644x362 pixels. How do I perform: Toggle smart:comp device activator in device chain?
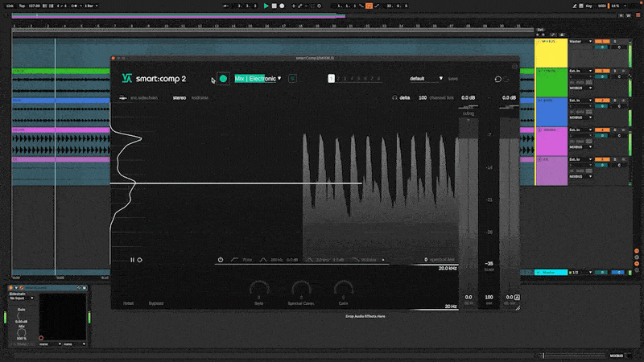pyautogui.click(x=10, y=288)
